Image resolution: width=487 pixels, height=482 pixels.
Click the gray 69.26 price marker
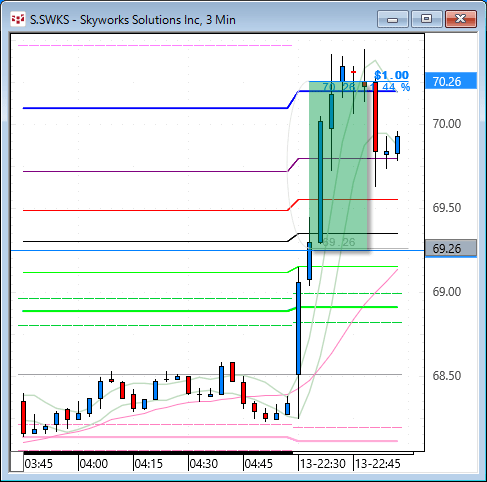(x=451, y=249)
